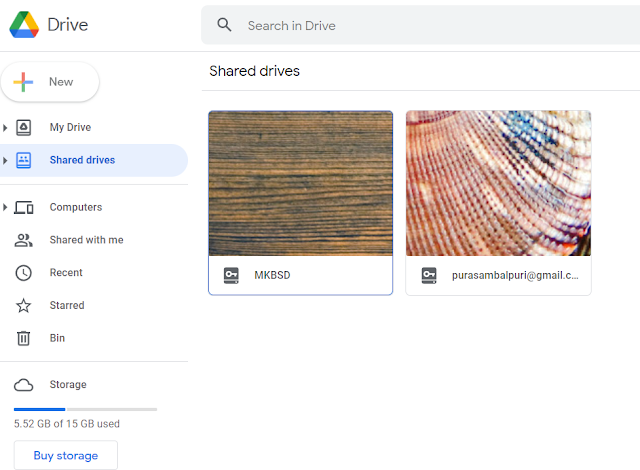Open Storage details
The width and height of the screenshot is (640, 470).
coord(68,384)
